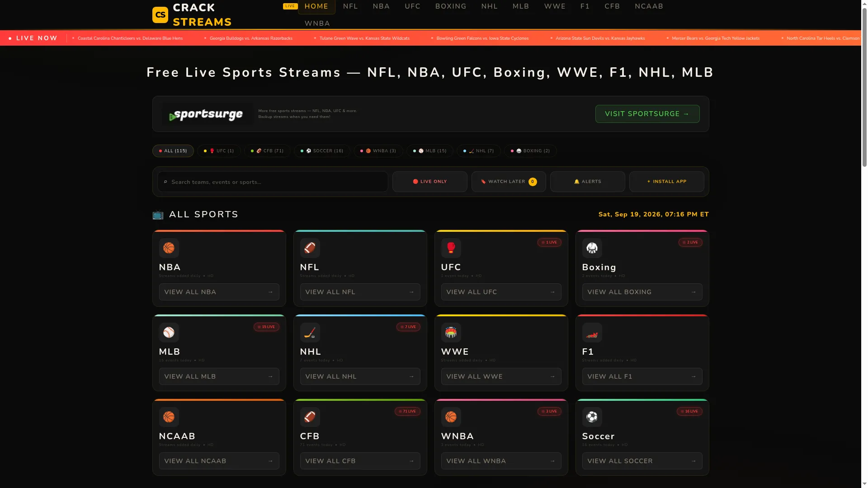Click View All Soccer button
The width and height of the screenshot is (868, 488).
pos(642,461)
